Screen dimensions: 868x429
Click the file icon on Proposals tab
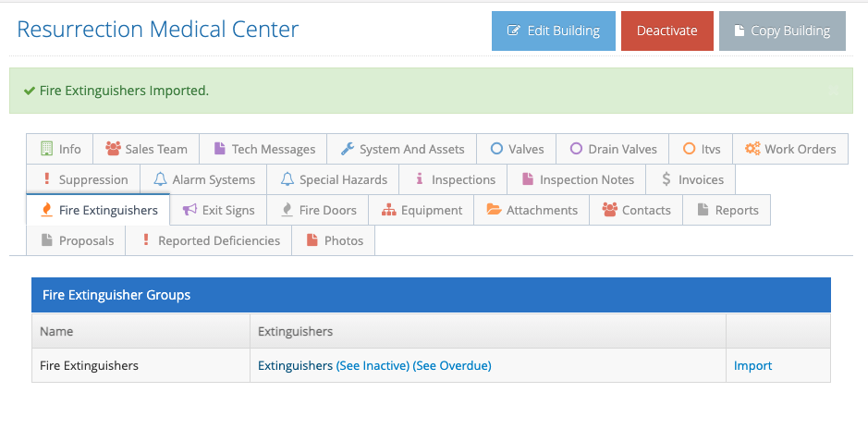tap(47, 239)
